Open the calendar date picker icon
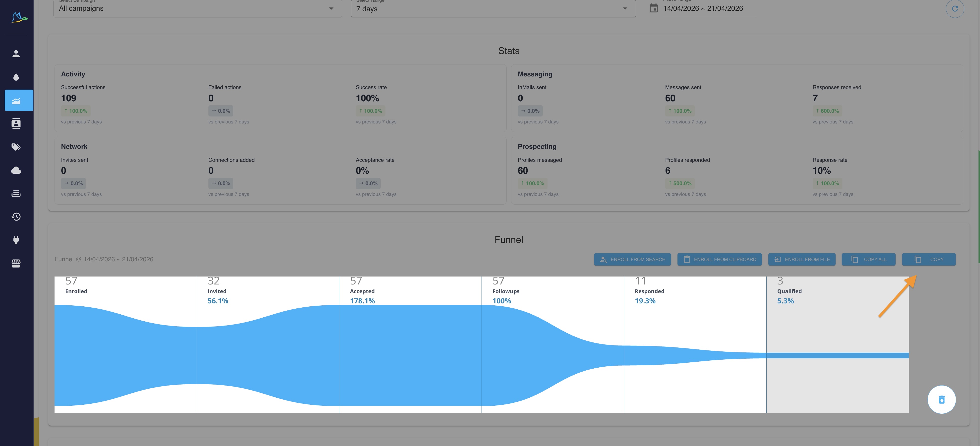This screenshot has height=446, width=980. pyautogui.click(x=653, y=8)
